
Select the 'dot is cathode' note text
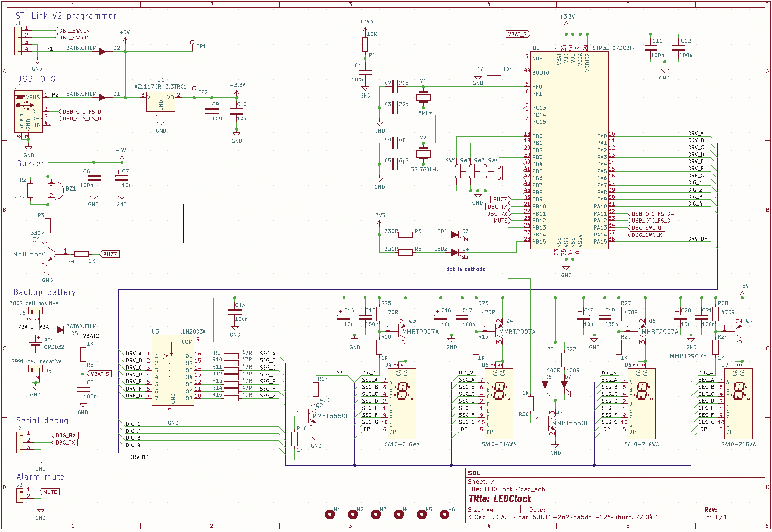(466, 269)
